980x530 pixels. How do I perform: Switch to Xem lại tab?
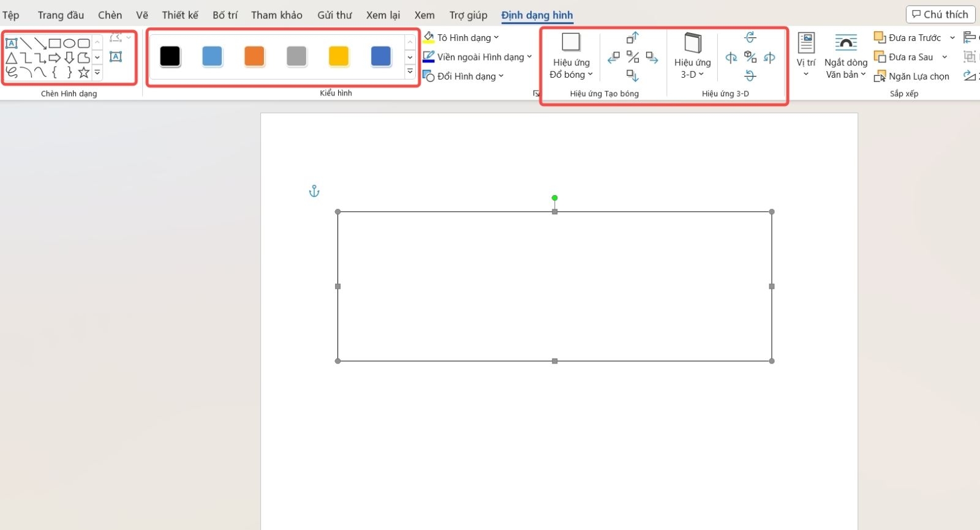point(383,15)
